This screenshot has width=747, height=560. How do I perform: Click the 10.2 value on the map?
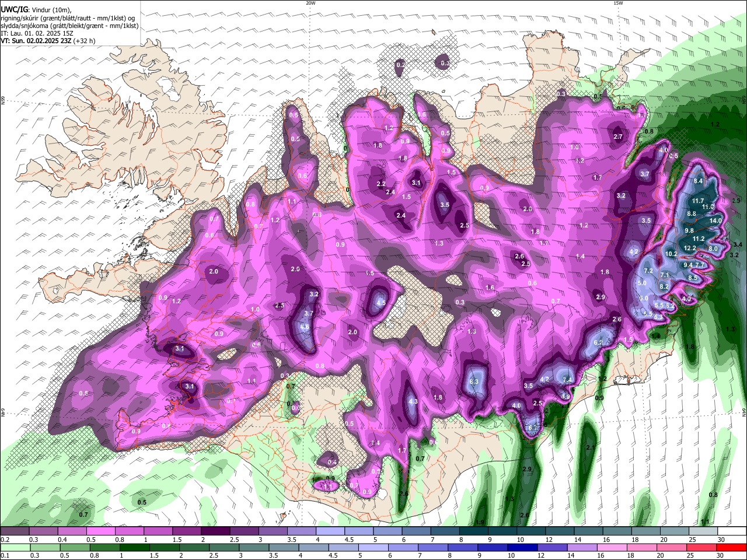(672, 254)
